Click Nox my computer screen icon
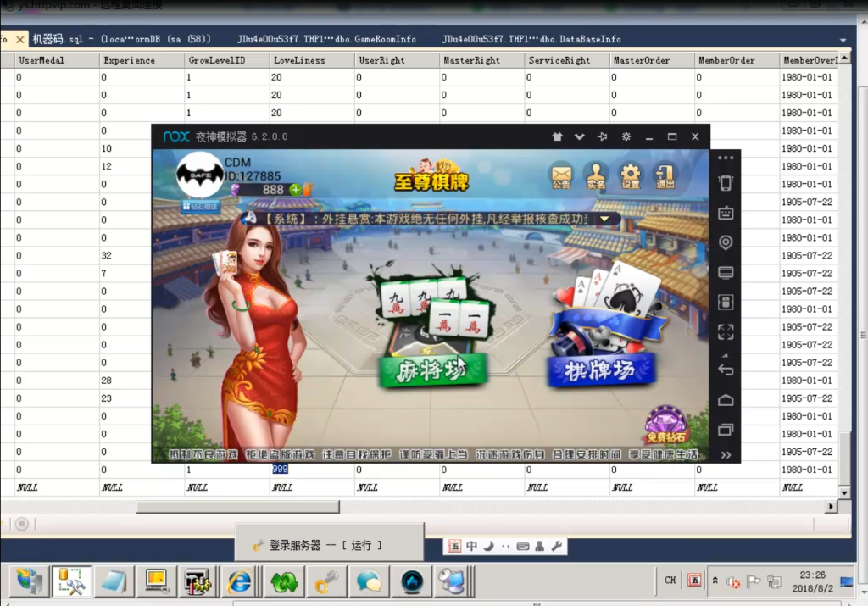 (726, 272)
